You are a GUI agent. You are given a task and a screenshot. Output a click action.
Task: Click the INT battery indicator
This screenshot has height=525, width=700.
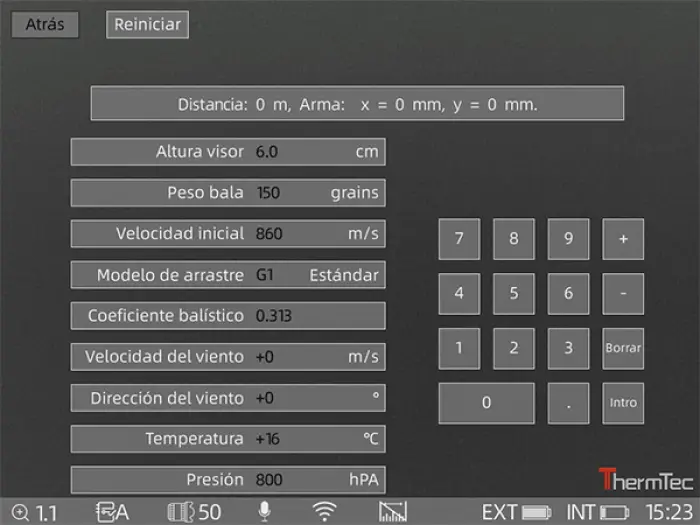pyautogui.click(x=598, y=513)
